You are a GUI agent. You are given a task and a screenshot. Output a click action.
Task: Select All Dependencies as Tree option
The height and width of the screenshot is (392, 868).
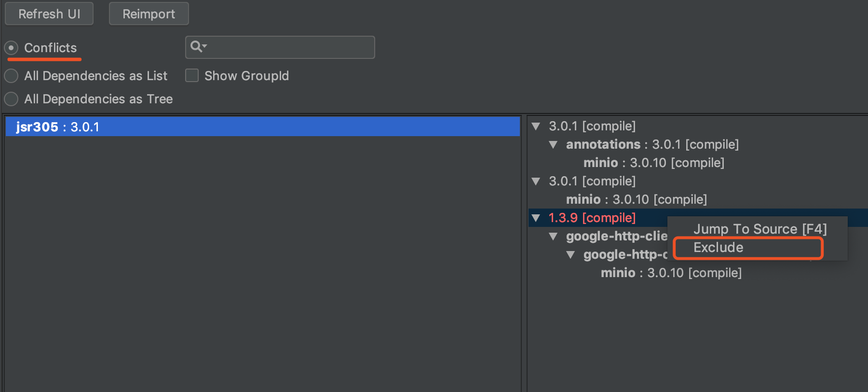pyautogui.click(x=12, y=99)
